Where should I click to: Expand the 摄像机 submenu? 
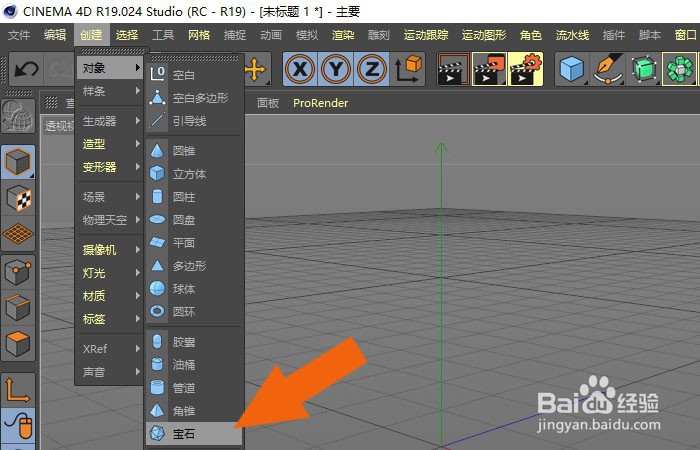click(110, 250)
